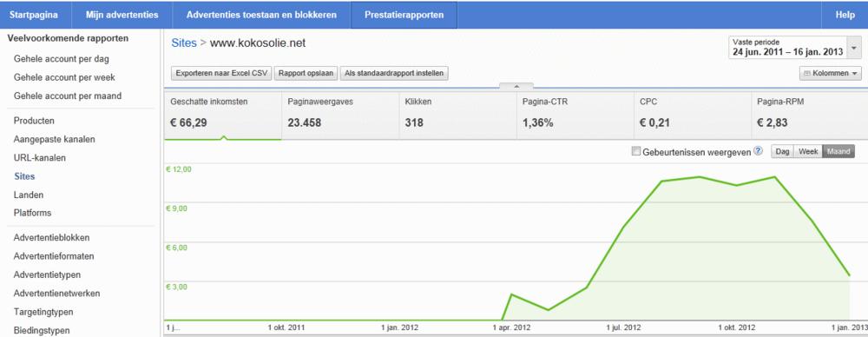Open Gehele account per week report
The width and height of the screenshot is (868, 337).
pos(64,77)
